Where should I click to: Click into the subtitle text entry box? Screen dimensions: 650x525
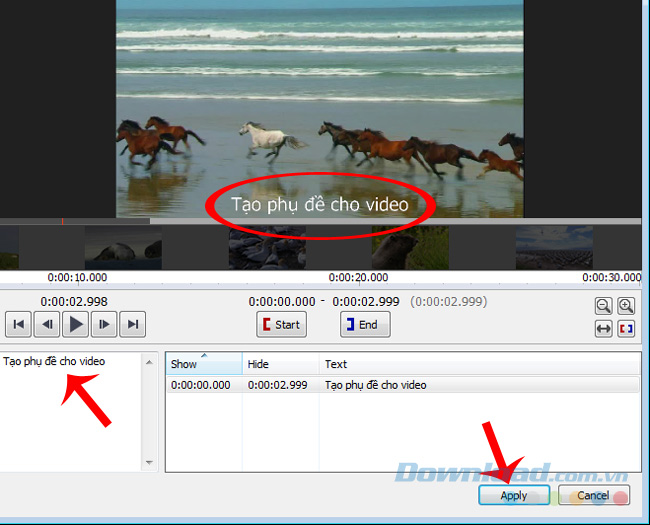point(71,412)
